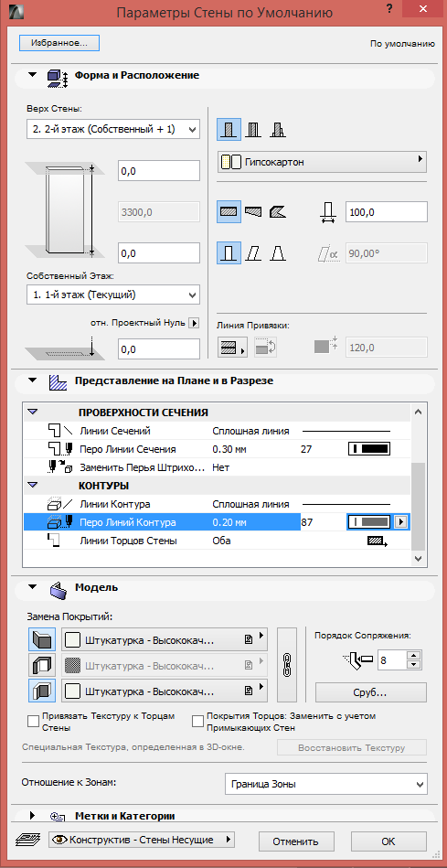This screenshot has height=868, width=447.
Task: Choose the complex profile wall structure icon
Action: click(278, 130)
